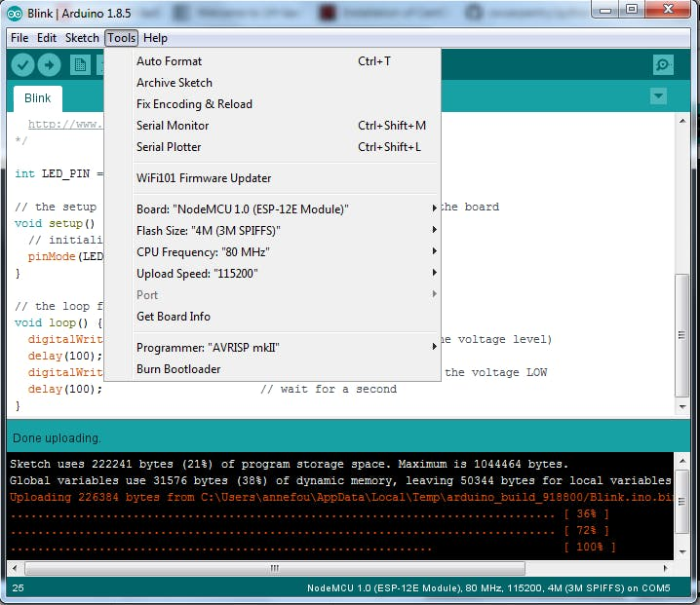Open the Help menu
The image size is (700, 605).
(155, 38)
